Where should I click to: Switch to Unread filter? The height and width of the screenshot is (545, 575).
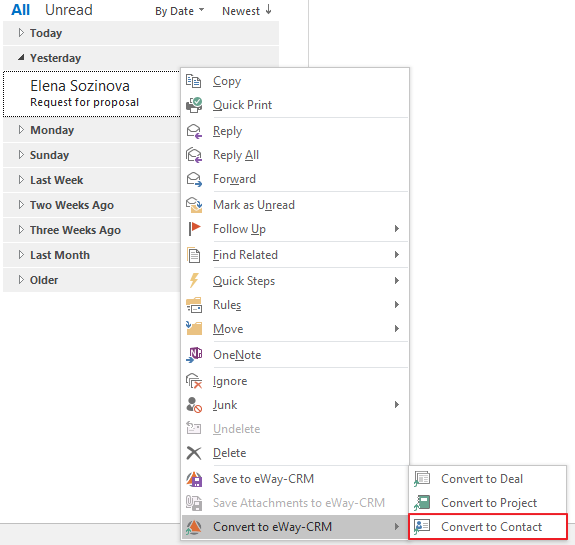pos(69,10)
